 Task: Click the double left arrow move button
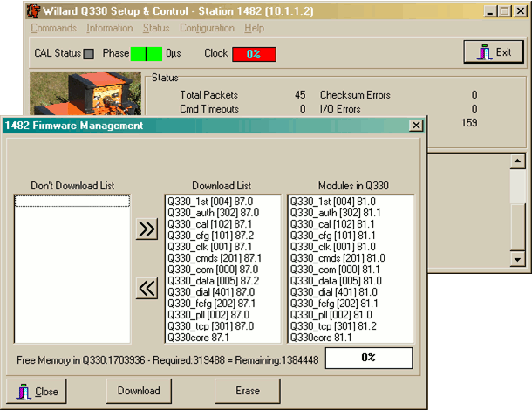click(147, 289)
